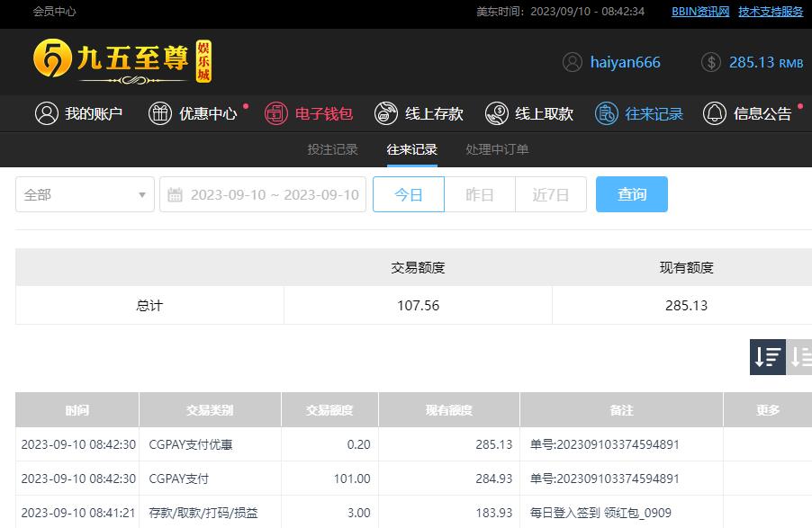Click the 备注 column header
Image resolution: width=812 pixels, height=528 pixels.
pyautogui.click(x=621, y=410)
